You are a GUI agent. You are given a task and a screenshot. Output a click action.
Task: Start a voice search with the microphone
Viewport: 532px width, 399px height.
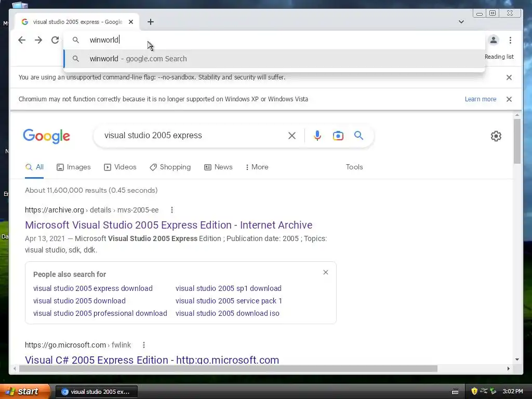click(x=317, y=136)
